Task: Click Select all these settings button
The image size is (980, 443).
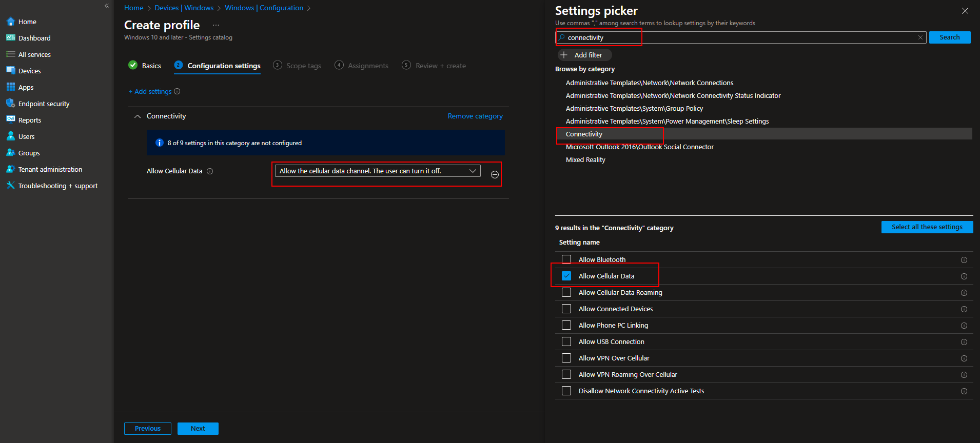Action: click(927, 227)
